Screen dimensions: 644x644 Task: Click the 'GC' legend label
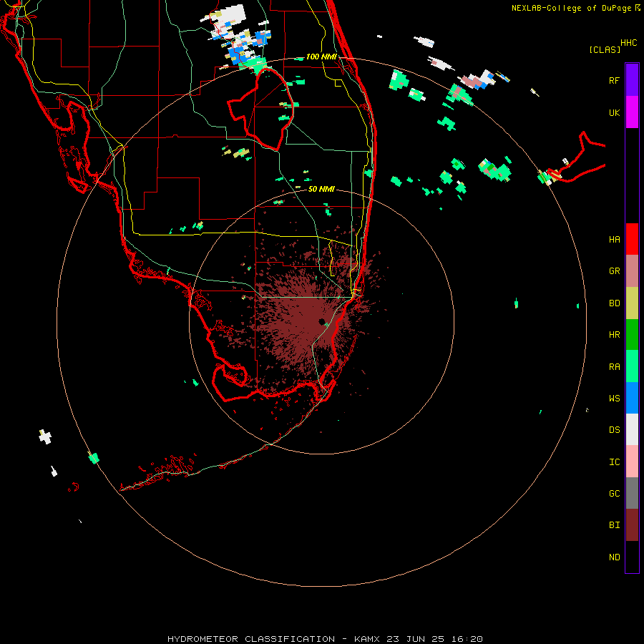[x=614, y=493]
